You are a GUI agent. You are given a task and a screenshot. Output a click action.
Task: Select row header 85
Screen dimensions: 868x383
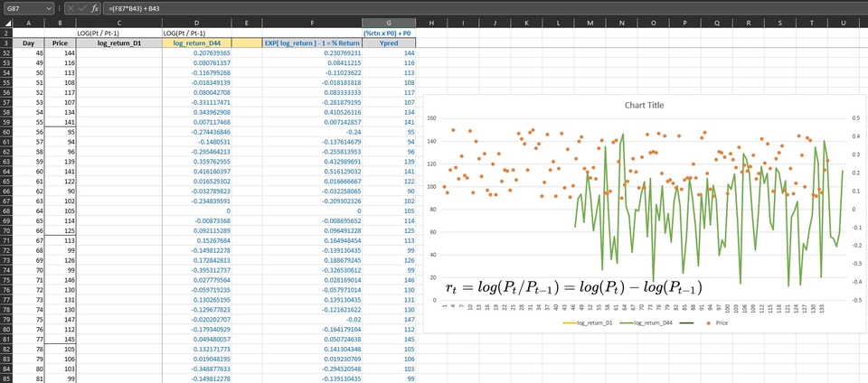pyautogui.click(x=6, y=378)
